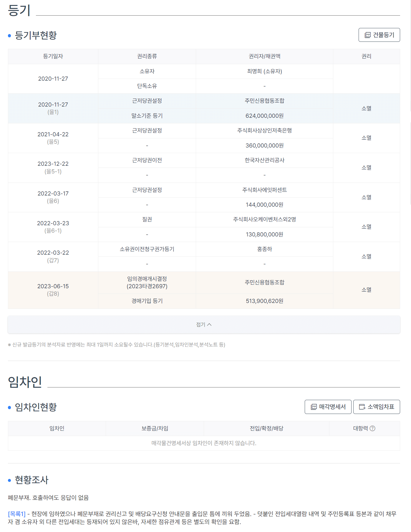Open the 소액임차표 button

[377, 407]
